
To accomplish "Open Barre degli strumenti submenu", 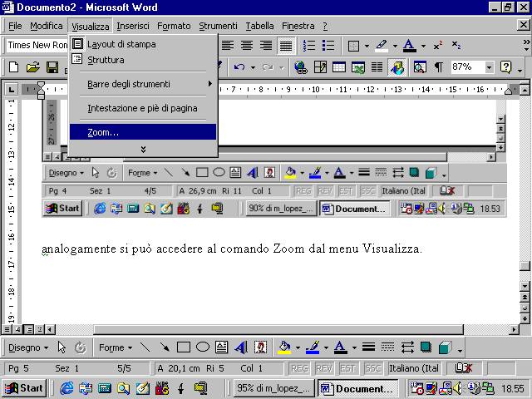I will coord(143,84).
